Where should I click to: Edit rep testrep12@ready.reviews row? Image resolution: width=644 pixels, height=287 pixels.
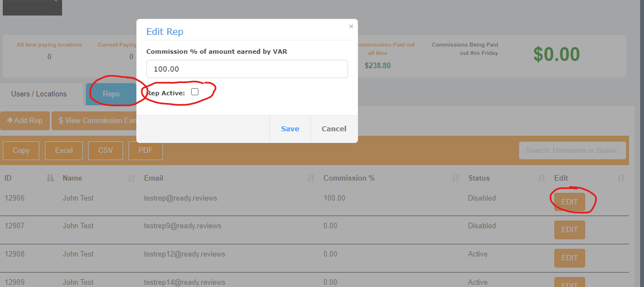point(569,258)
